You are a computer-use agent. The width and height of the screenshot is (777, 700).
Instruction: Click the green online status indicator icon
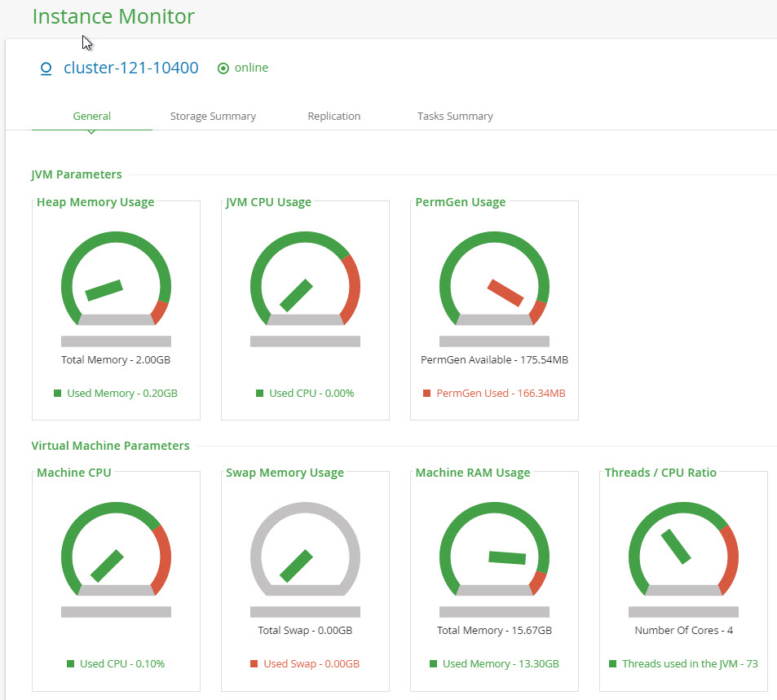(x=223, y=68)
